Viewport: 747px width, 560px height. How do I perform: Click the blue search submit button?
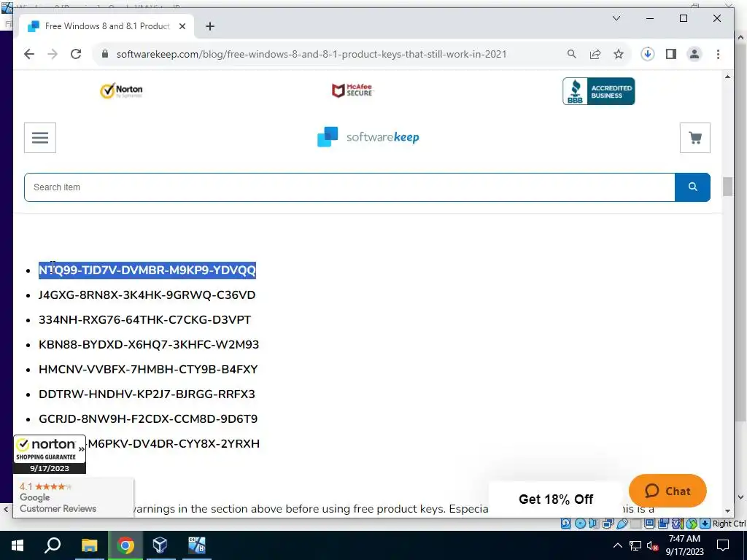click(693, 187)
